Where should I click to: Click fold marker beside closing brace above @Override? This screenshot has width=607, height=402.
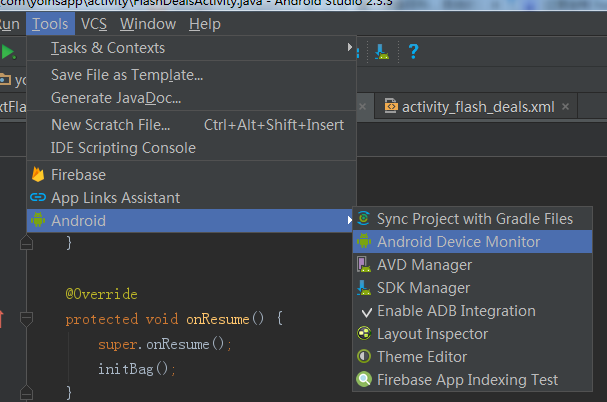[x=26, y=243]
